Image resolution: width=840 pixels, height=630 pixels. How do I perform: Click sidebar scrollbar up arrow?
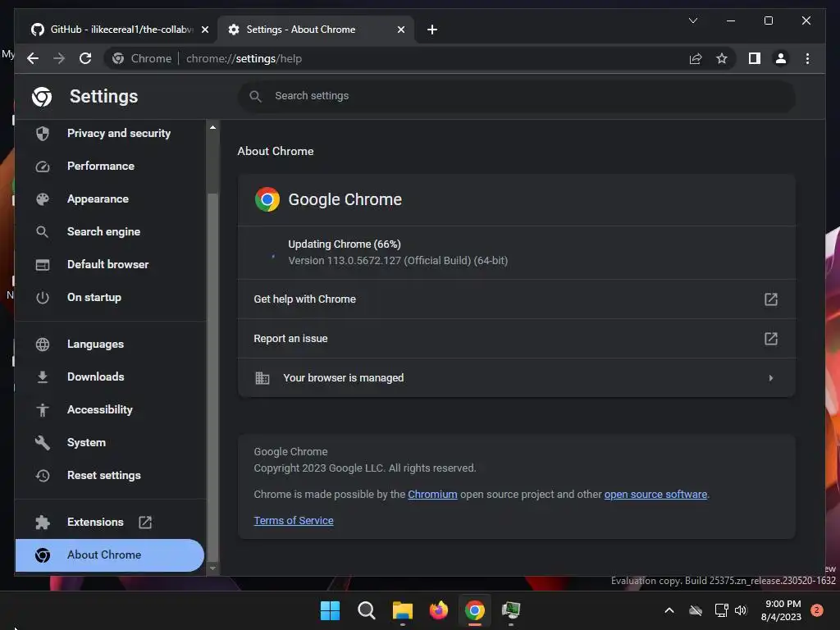coord(212,127)
